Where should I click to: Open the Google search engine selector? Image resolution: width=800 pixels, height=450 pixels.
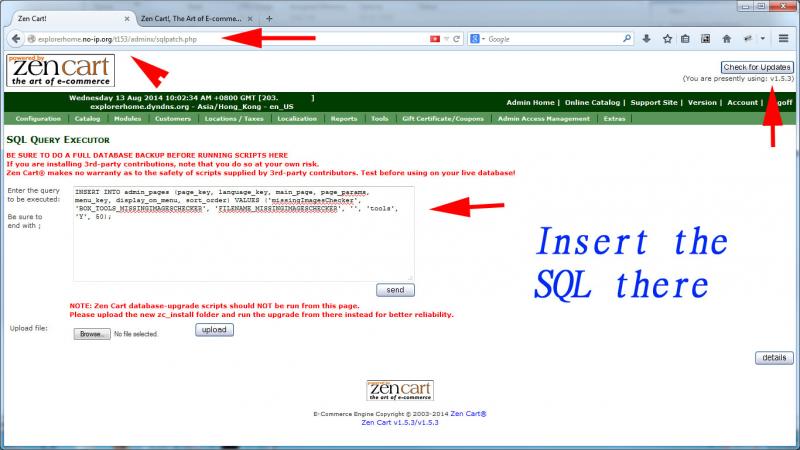click(x=477, y=39)
